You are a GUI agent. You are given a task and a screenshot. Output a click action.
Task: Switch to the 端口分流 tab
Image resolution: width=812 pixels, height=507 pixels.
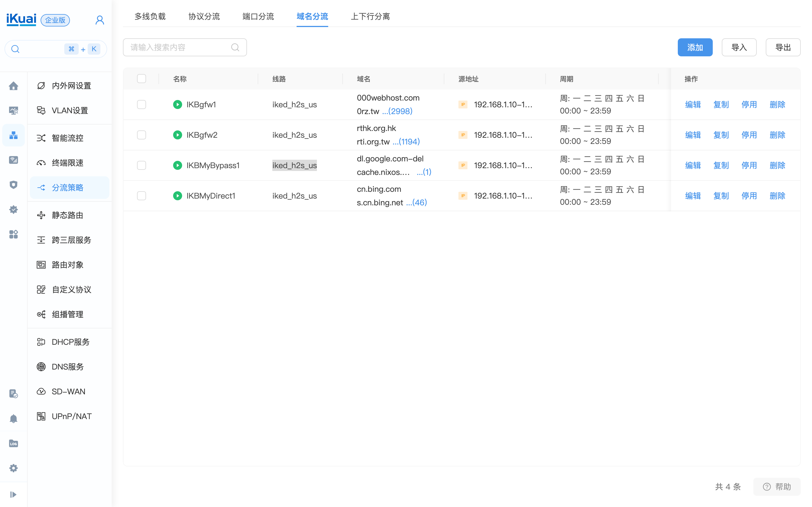[x=258, y=16]
